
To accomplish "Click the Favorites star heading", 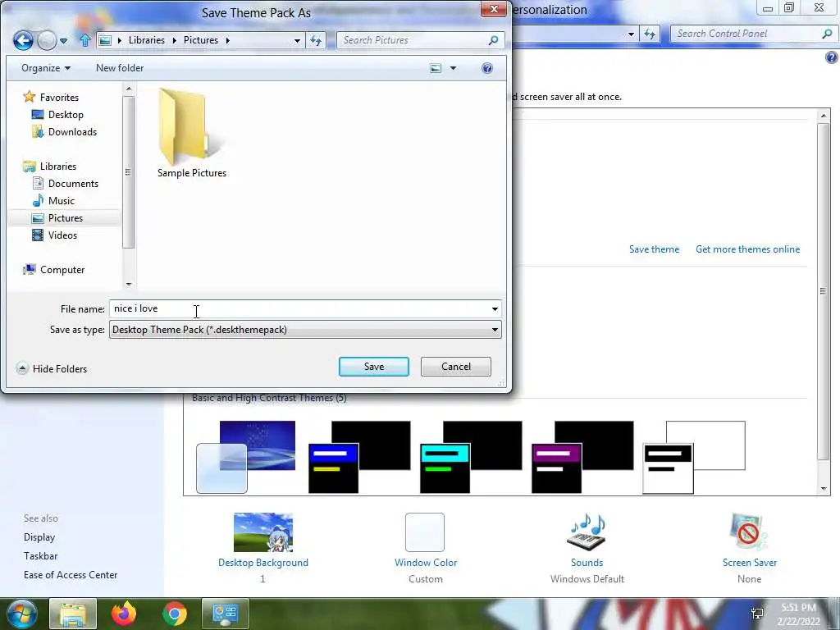I will [51, 97].
